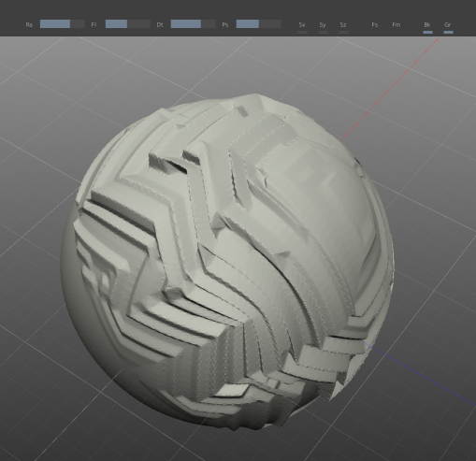Toggle Sz symmetry
This screenshot has height=461, width=476.
(343, 26)
